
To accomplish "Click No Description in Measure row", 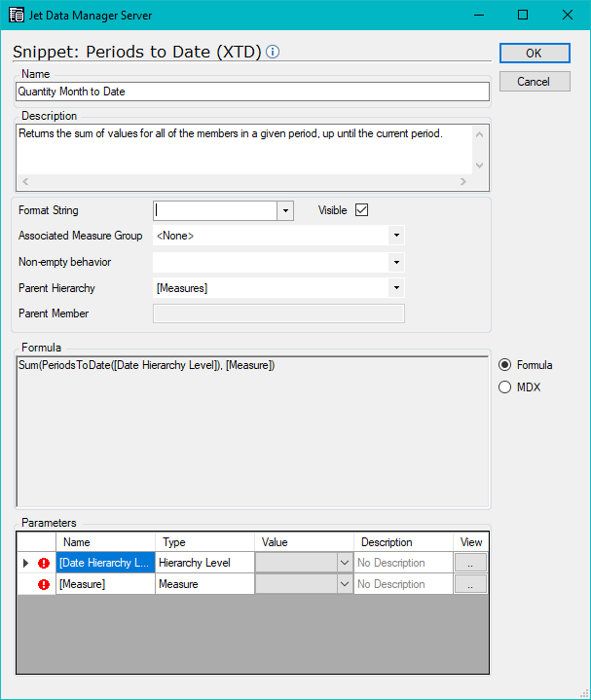I will (x=403, y=584).
